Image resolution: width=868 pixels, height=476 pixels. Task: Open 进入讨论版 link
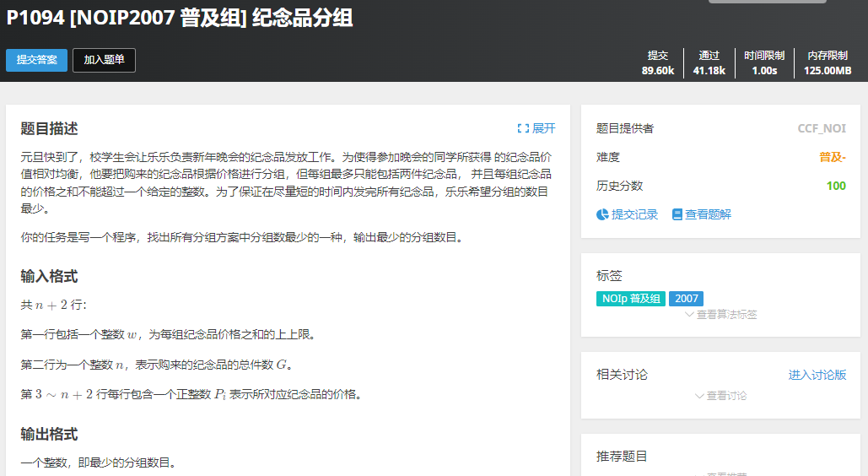tap(817, 376)
